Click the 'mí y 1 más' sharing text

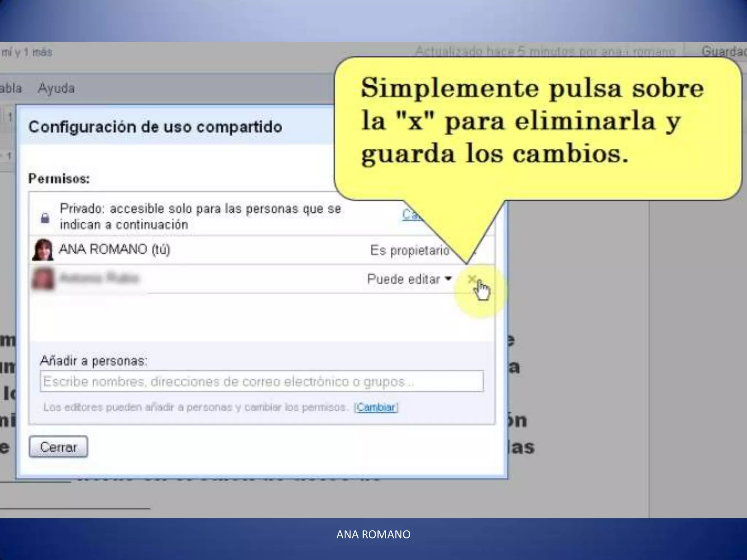click(x=27, y=52)
